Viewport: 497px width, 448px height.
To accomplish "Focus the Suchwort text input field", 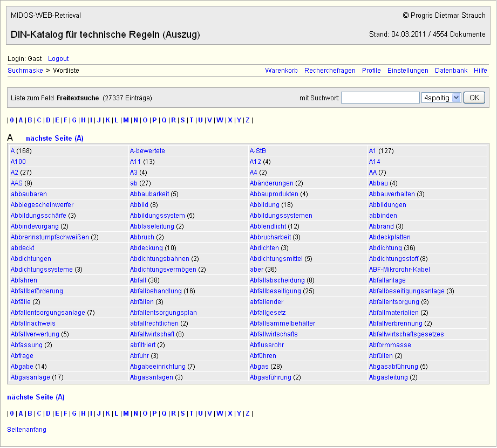I will (x=380, y=98).
